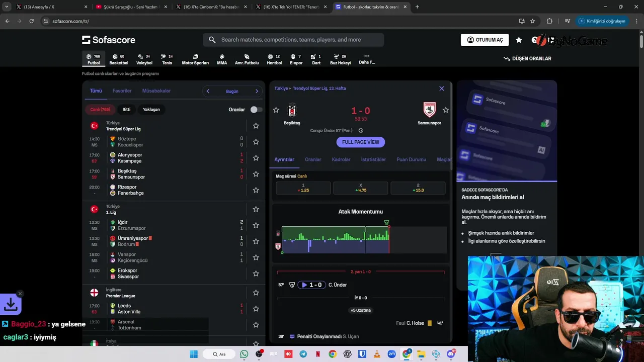Play the 1 - 0 goal video highlight
Image resolution: width=644 pixels, height=362 pixels.
tap(311, 285)
